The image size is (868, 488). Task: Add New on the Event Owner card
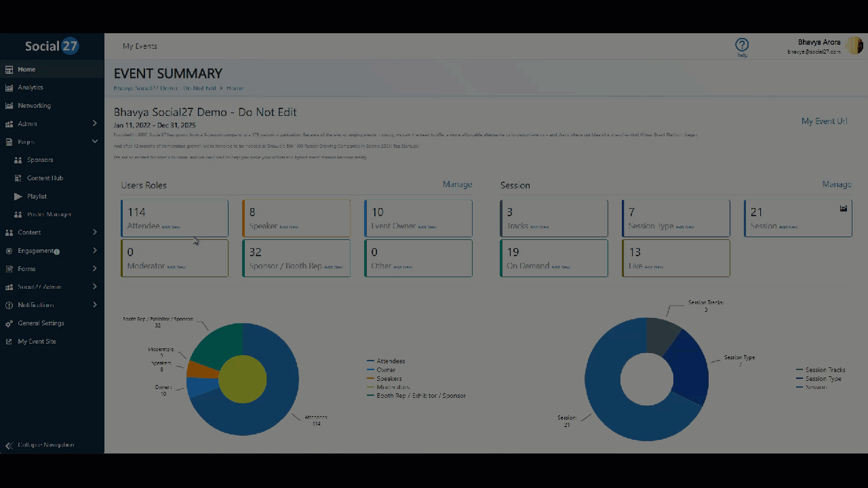pos(427,227)
